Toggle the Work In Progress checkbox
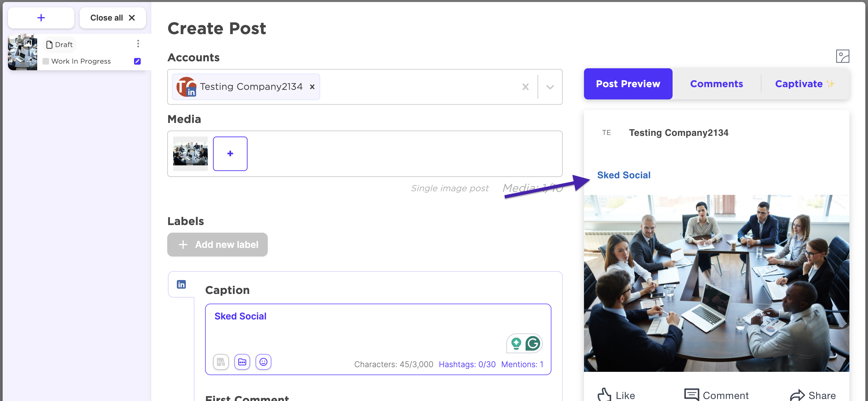Screen dimensions: 868x401 pyautogui.click(x=46, y=61)
